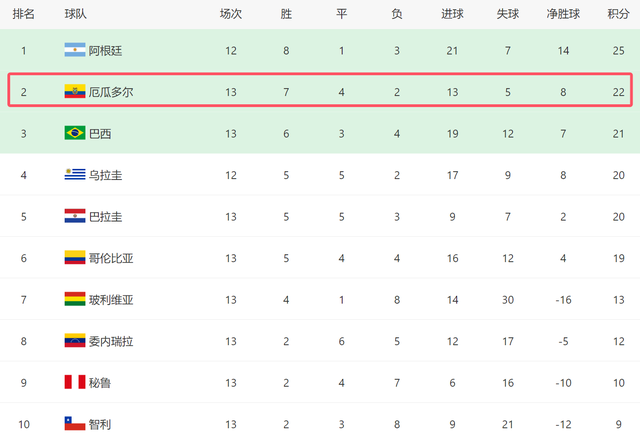Image resolution: width=640 pixels, height=443 pixels.
Task: Open the 哥伦比亚 team link
Action: click(111, 258)
